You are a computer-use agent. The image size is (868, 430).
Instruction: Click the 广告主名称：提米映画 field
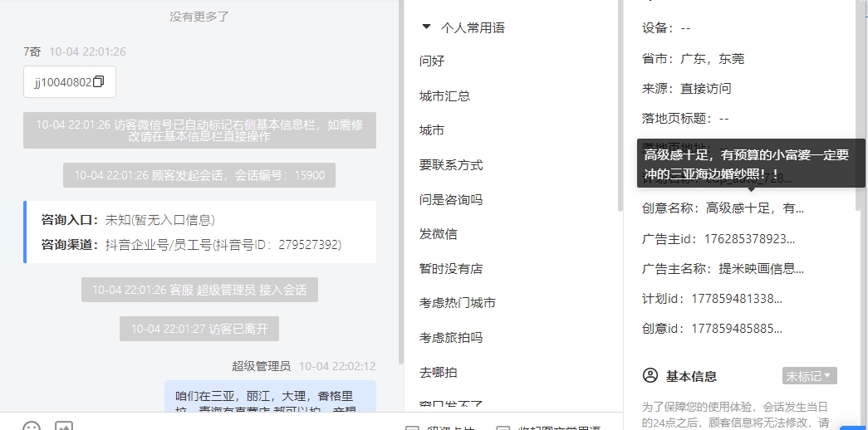(x=723, y=268)
